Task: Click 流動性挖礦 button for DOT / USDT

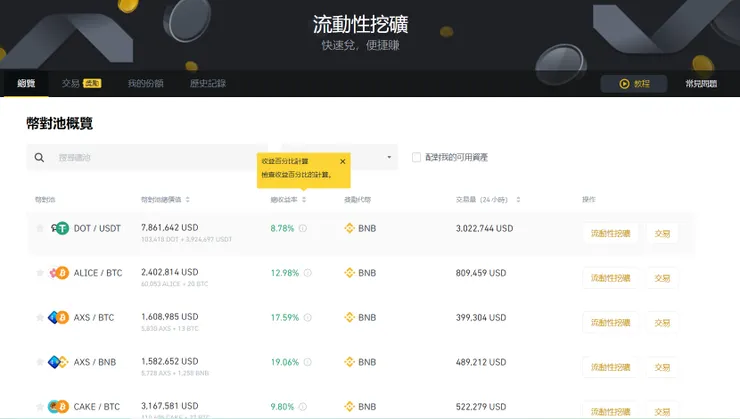Action: 610,233
